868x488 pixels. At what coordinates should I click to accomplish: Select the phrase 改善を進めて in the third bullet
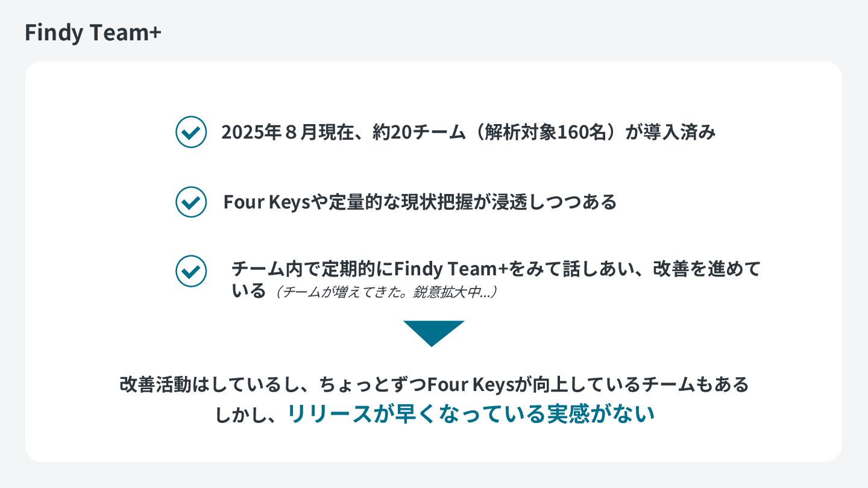click(708, 269)
